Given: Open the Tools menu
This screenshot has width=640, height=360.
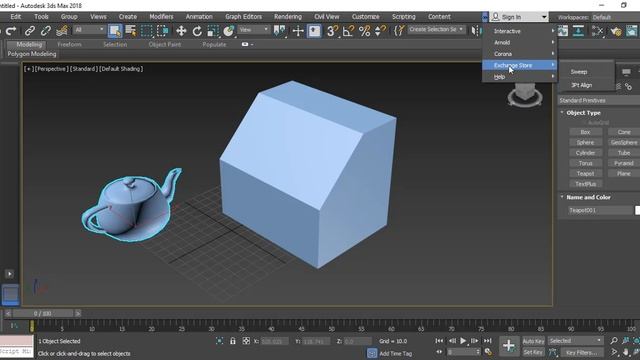Looking at the screenshot, I should 41,17.
